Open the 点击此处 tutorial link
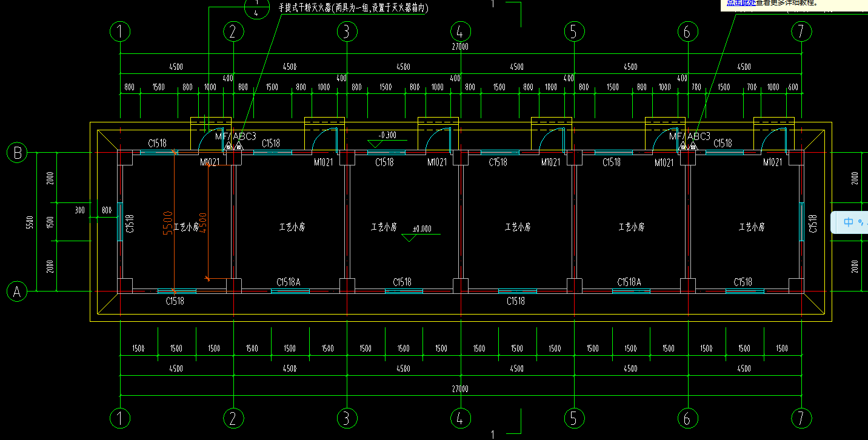 pyautogui.click(x=741, y=3)
